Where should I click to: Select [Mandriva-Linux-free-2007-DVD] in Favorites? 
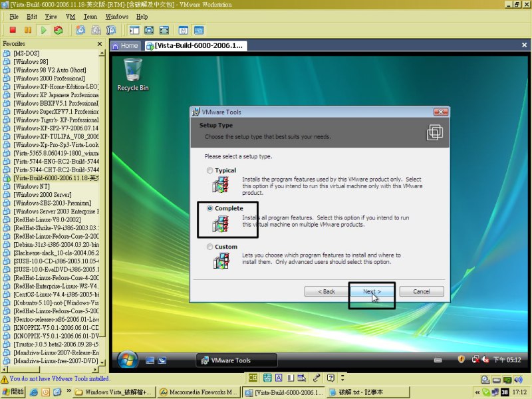point(56,361)
